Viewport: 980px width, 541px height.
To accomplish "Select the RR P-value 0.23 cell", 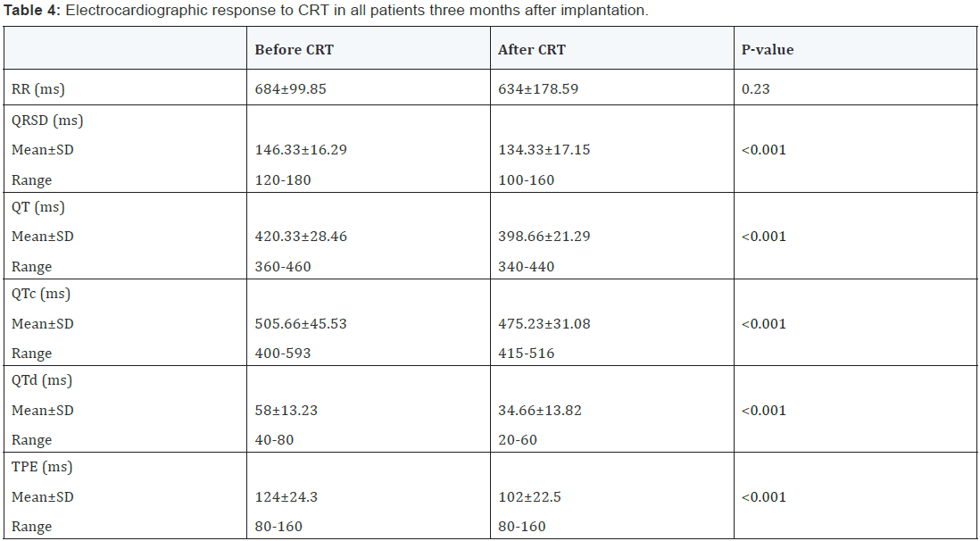I will click(x=755, y=88).
